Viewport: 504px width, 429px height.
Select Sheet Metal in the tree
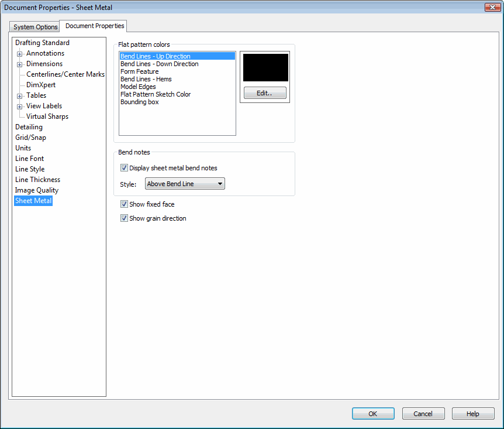tap(33, 201)
